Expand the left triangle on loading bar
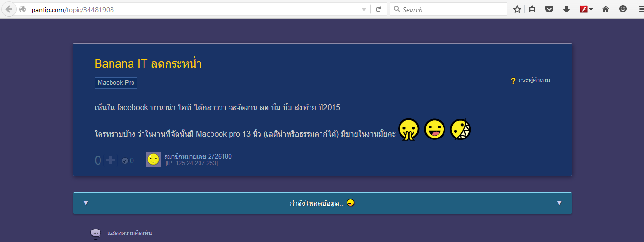Screen dimensions: 644x242 86,203
